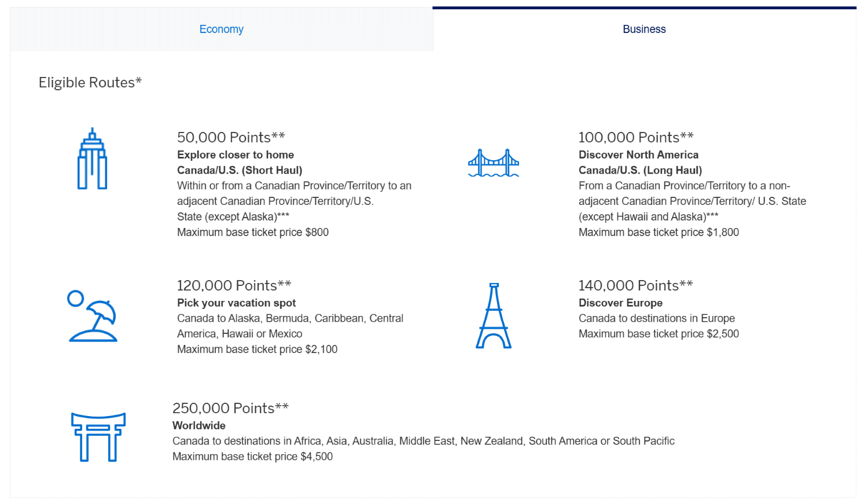Viewport: 868px width, 504px height.
Task: Click the 100,000 Points heading
Action: tap(636, 137)
